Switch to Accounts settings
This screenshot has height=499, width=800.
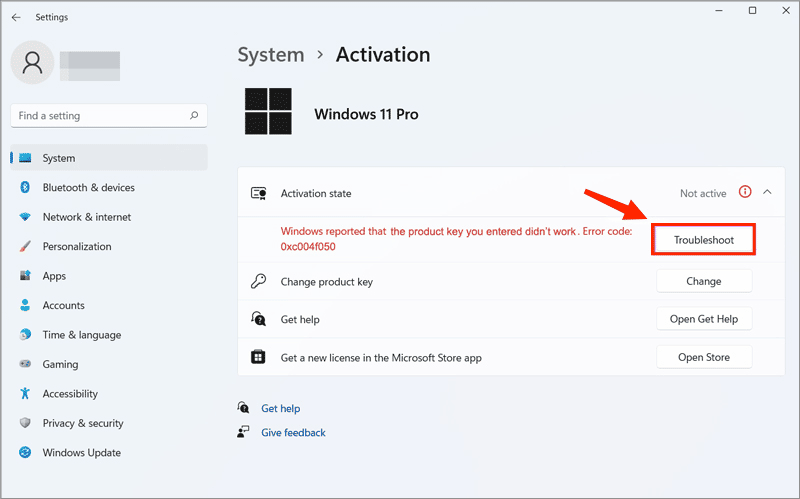click(x=109, y=305)
